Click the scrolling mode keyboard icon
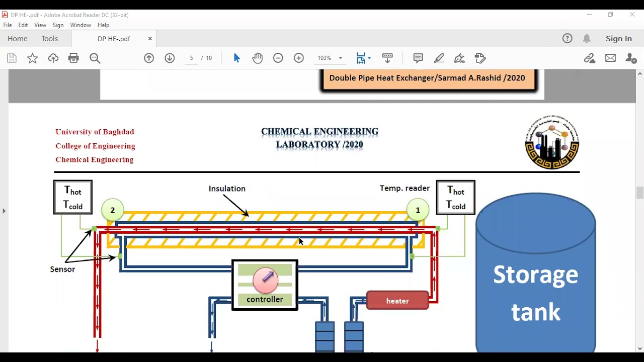The image size is (644, 362). (387, 58)
